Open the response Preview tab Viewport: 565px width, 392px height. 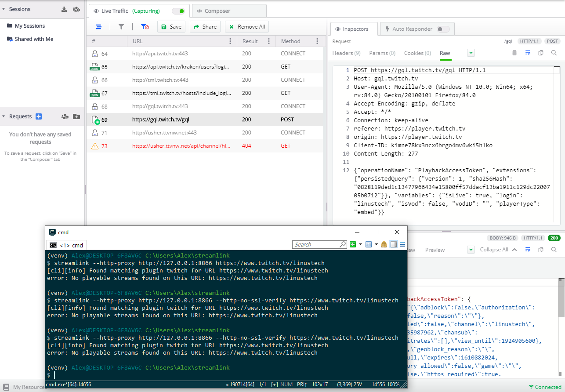pos(435,250)
